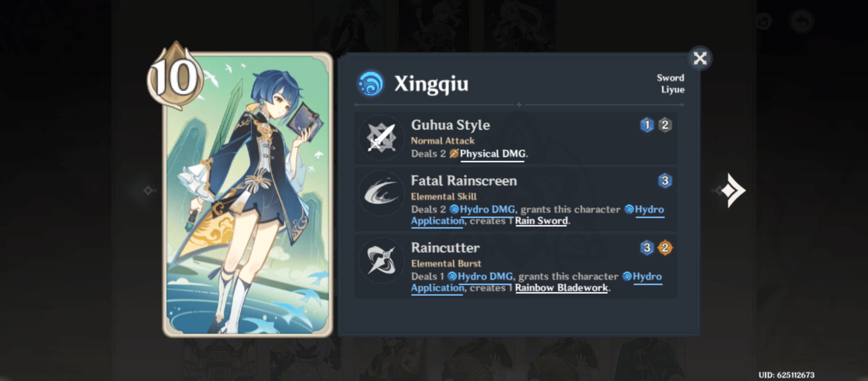Select the Fatal Rainscreen skill icon
Screen dimensions: 868x381
tap(381, 194)
